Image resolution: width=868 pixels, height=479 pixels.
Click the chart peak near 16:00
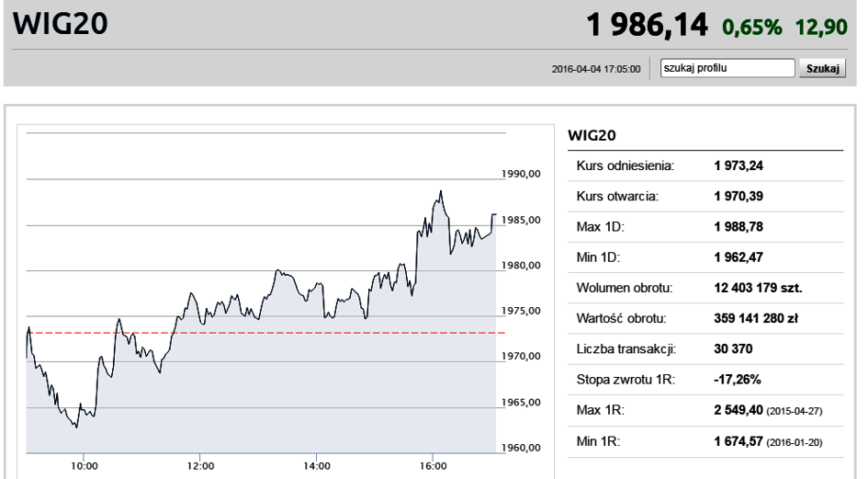[441, 192]
